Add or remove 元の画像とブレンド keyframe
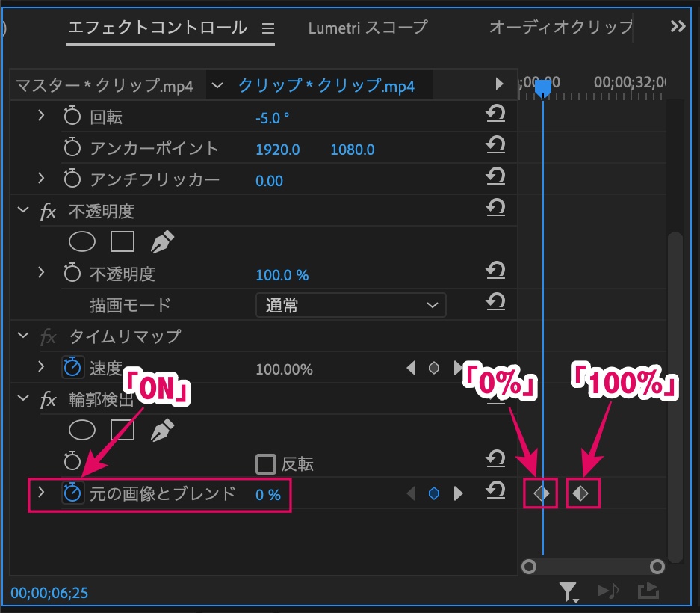This screenshot has height=613, width=700. tap(434, 493)
